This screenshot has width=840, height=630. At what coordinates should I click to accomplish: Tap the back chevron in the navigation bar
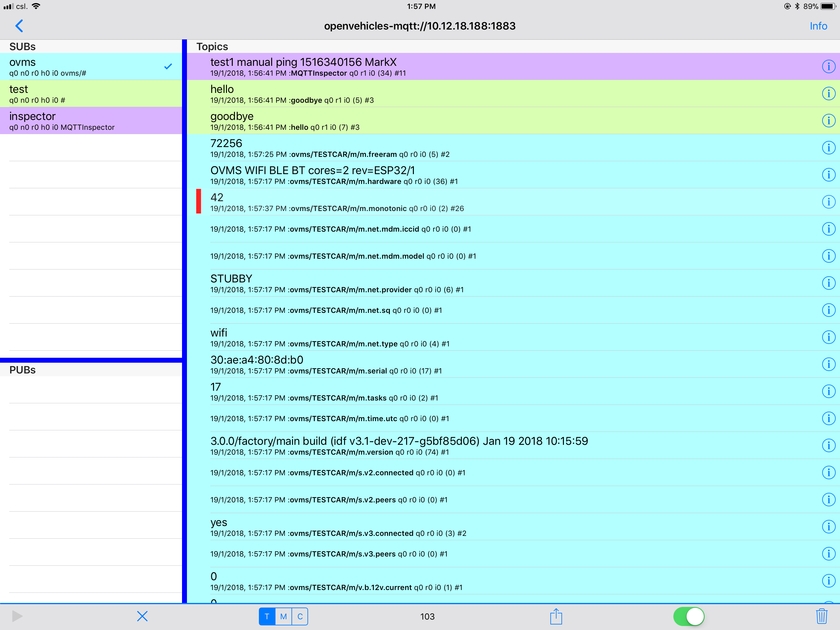coord(19,26)
